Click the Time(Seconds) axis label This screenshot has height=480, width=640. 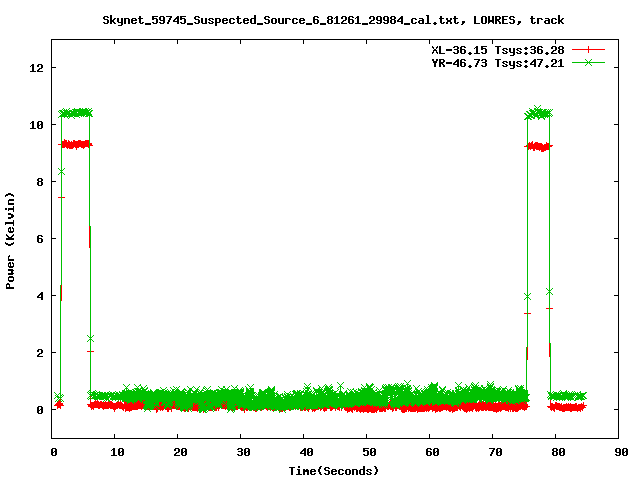(333, 471)
